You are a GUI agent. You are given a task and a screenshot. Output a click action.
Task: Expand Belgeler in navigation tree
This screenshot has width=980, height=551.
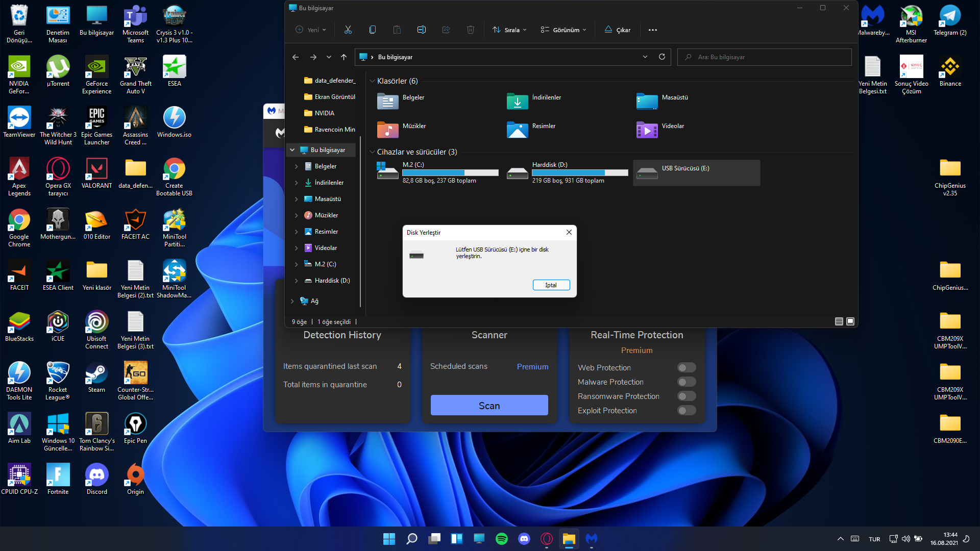point(296,166)
